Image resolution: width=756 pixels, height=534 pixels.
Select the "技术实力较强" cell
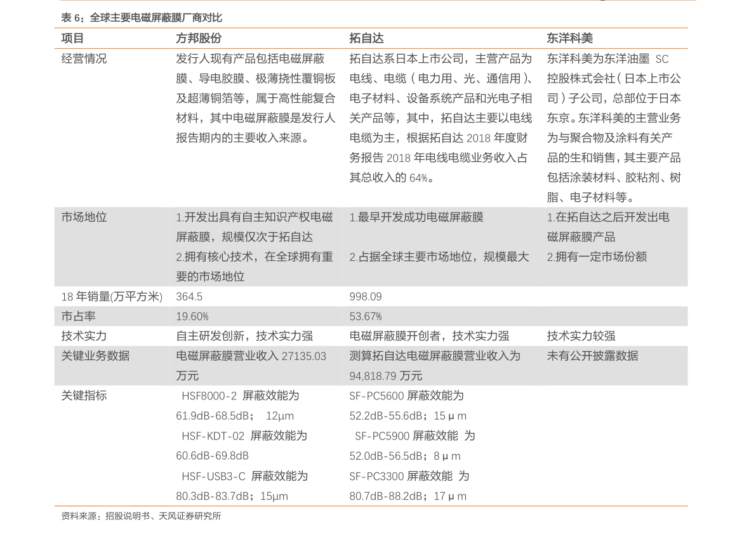[x=581, y=336]
